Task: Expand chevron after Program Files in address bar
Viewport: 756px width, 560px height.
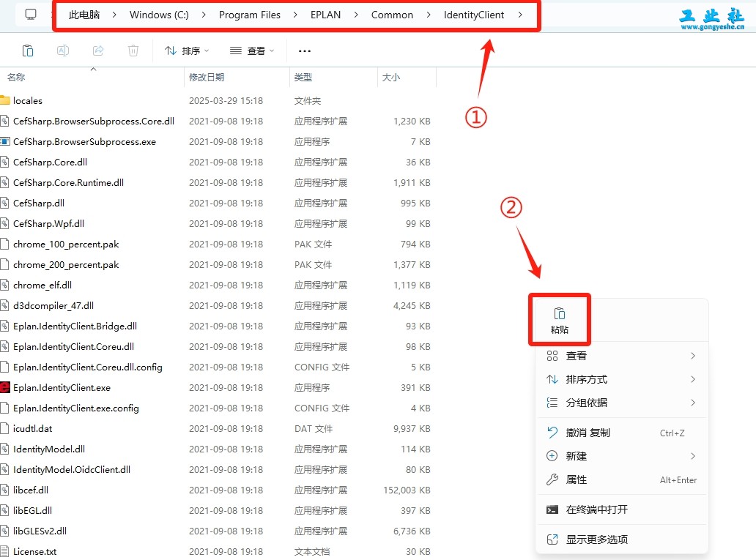Action: click(x=295, y=15)
